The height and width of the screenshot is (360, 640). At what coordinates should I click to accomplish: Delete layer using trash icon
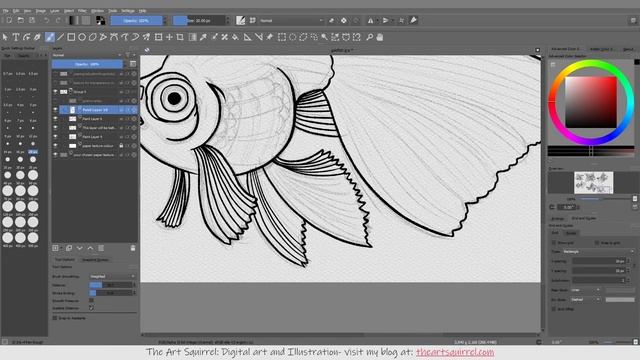[x=133, y=248]
